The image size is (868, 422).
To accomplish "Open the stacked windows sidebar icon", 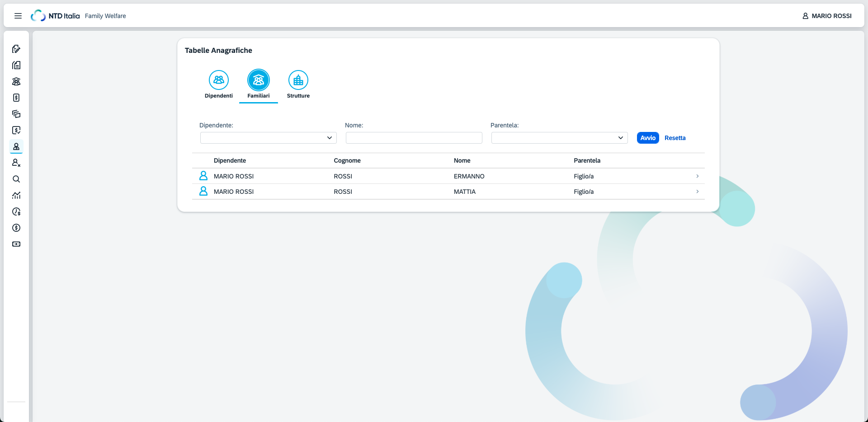I will pyautogui.click(x=16, y=114).
